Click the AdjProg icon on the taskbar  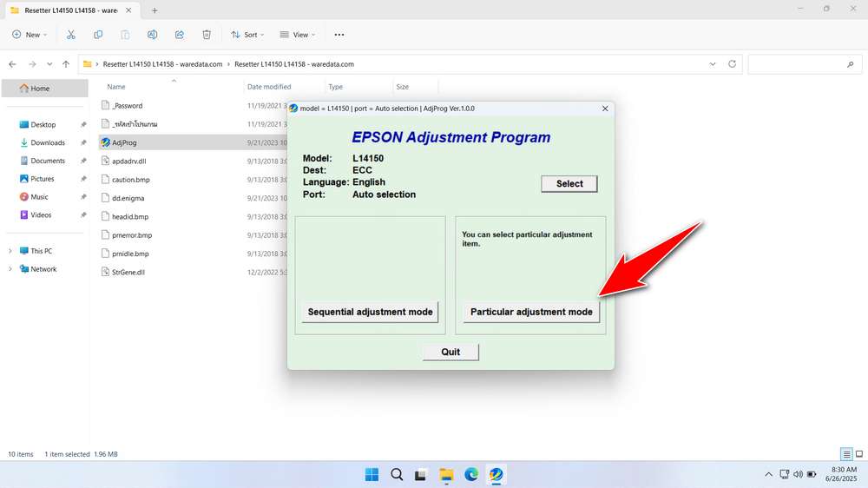click(496, 475)
